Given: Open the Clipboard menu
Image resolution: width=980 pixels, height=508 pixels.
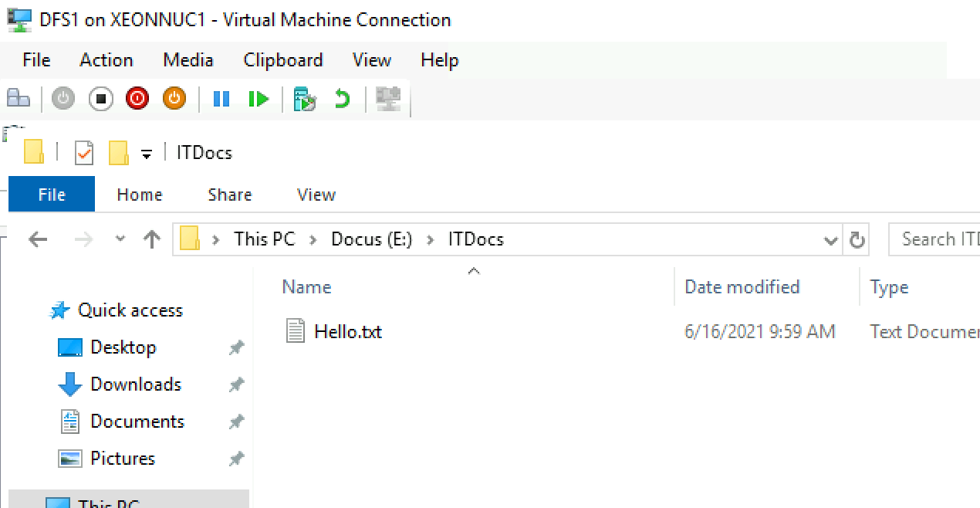Looking at the screenshot, I should click(x=283, y=60).
